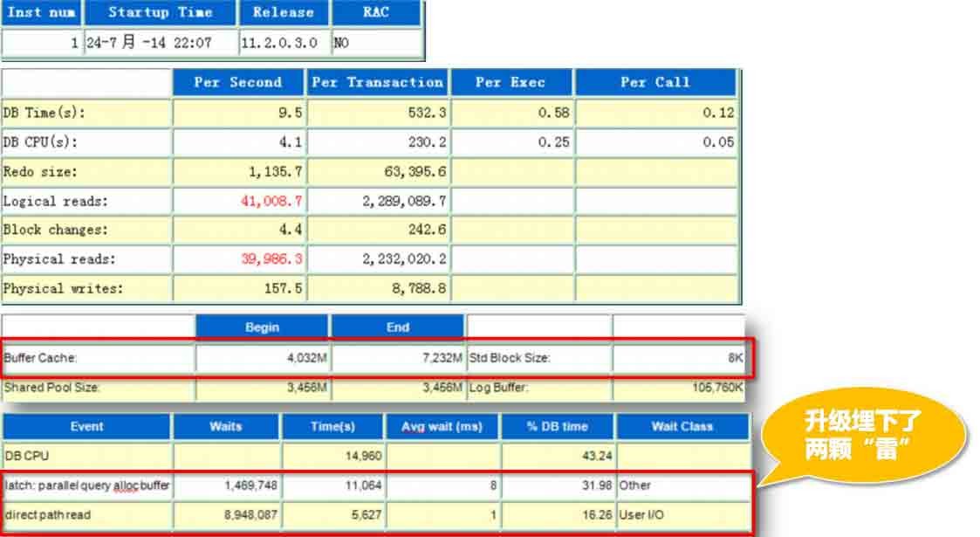
Task: Click the "Startup Time" column header
Action: 161,13
